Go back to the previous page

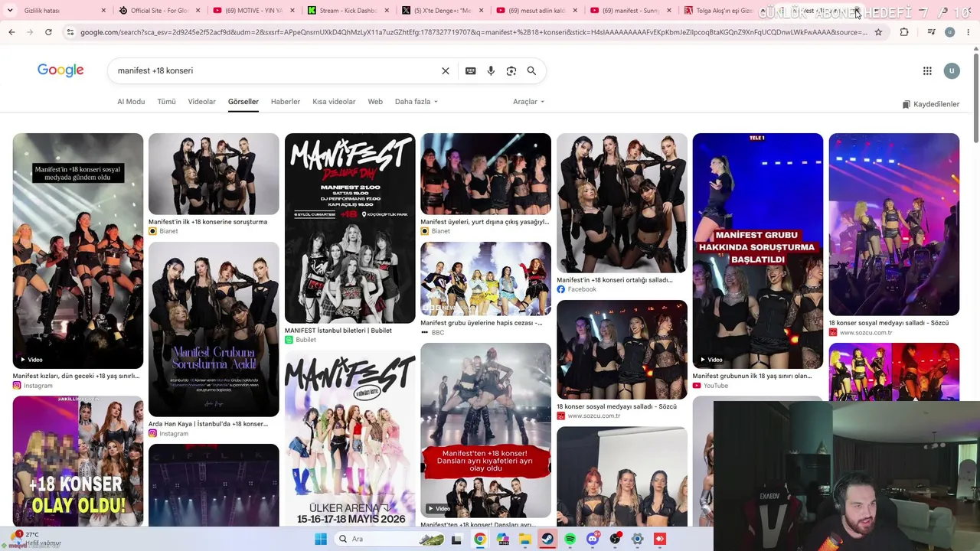pos(11,32)
